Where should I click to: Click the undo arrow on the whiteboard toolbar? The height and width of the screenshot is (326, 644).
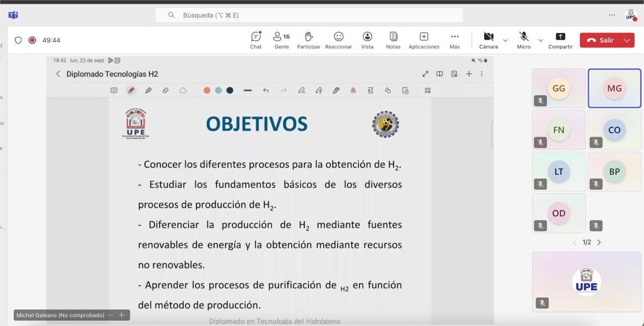pos(266,90)
